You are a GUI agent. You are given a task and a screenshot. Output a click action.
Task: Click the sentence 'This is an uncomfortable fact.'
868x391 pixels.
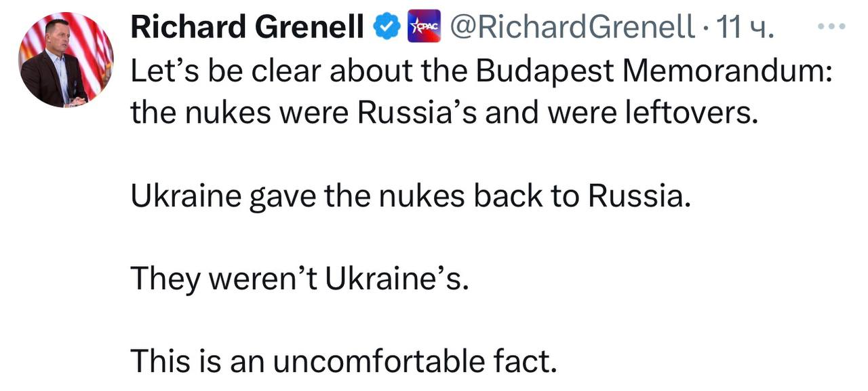343,362
